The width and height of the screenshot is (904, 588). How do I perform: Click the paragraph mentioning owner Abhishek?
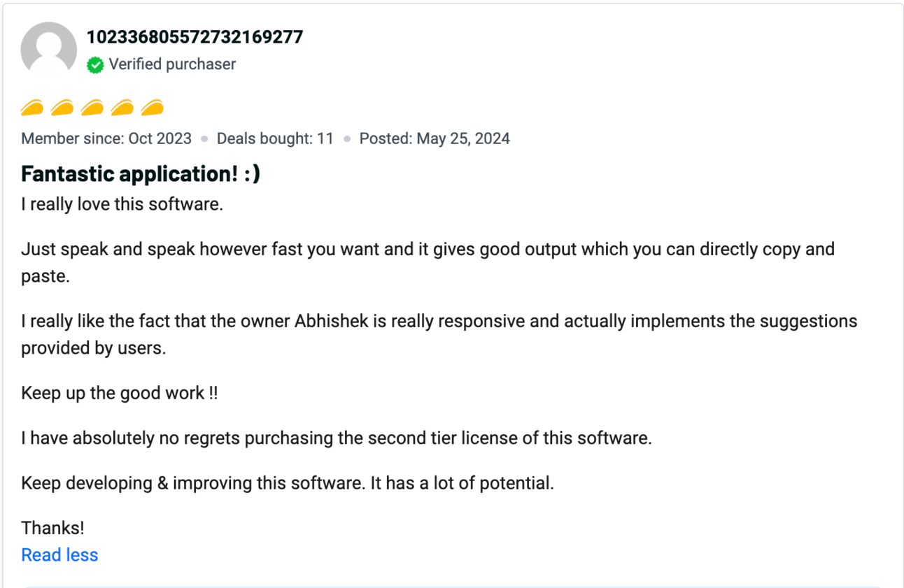coord(439,334)
